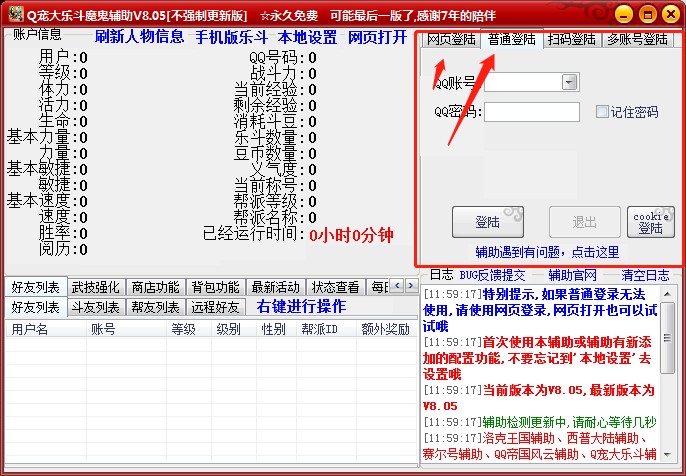Close the Q宠大乐斗 window
This screenshot has width=686, height=476.
click(x=671, y=14)
